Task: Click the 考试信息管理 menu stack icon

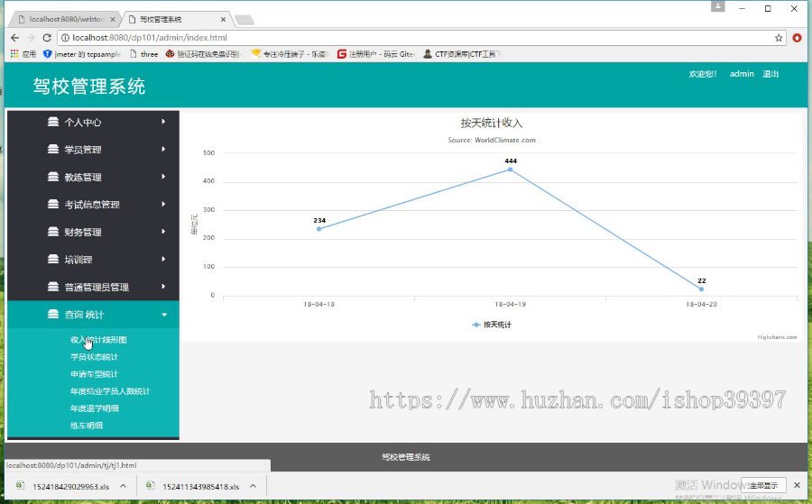Action: 53,205
